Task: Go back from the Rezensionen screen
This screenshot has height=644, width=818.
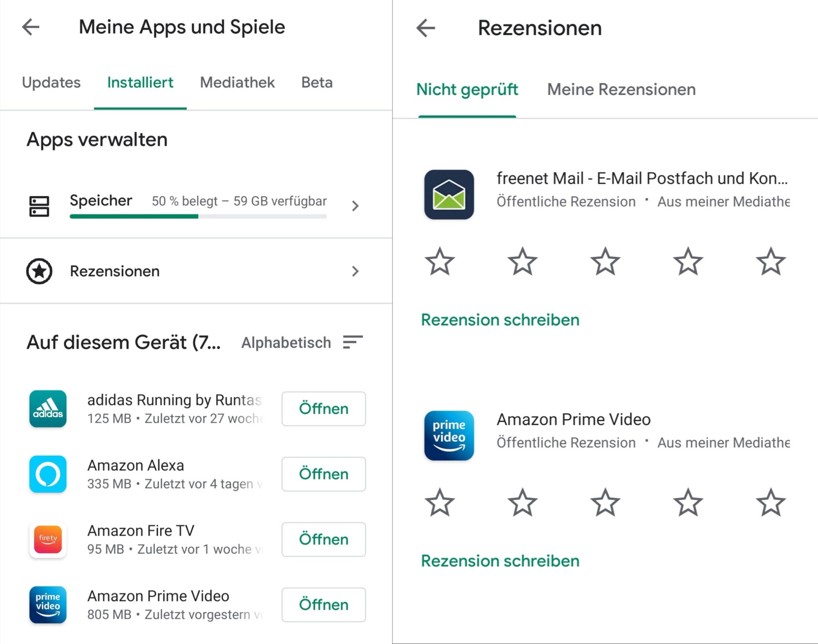Action: [426, 28]
